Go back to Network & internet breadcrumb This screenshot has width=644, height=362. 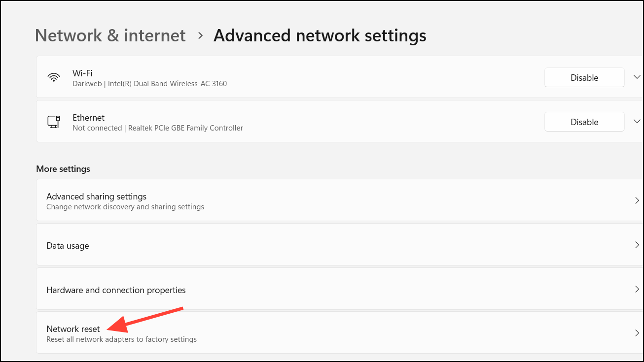tap(110, 35)
